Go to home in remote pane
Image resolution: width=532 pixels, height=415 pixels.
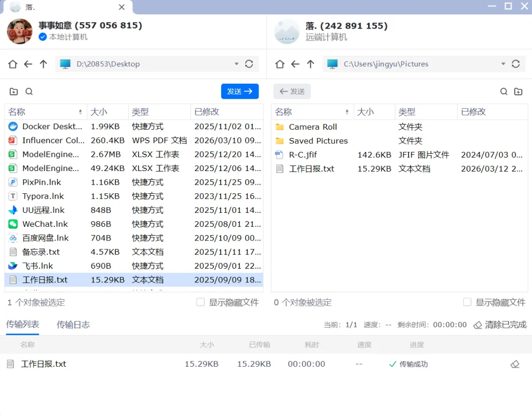pyautogui.click(x=280, y=64)
